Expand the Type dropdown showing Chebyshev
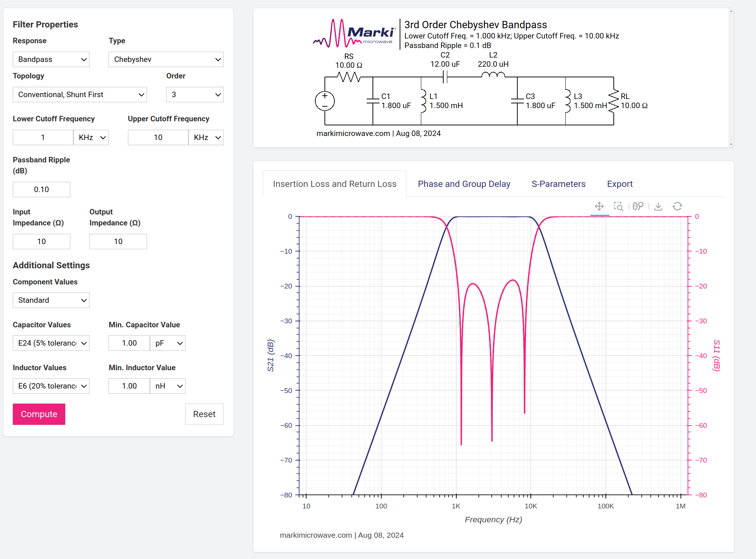 (166, 59)
